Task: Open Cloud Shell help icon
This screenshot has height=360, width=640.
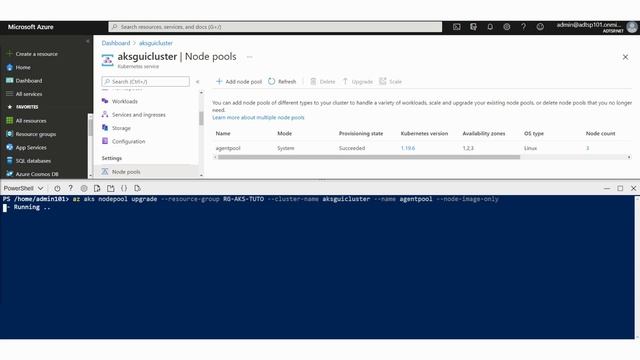Action: coord(71,188)
